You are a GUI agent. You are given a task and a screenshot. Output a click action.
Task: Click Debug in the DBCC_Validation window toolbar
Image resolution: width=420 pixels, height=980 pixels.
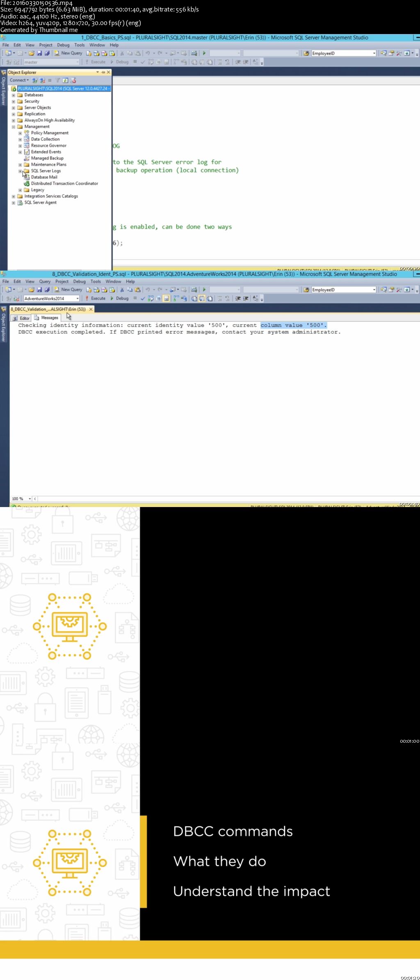(119, 298)
